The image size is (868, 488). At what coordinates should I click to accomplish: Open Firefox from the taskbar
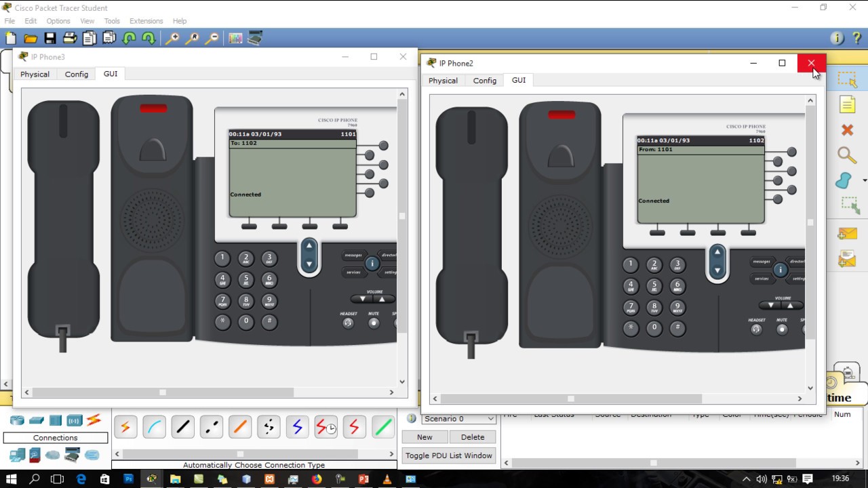(317, 479)
